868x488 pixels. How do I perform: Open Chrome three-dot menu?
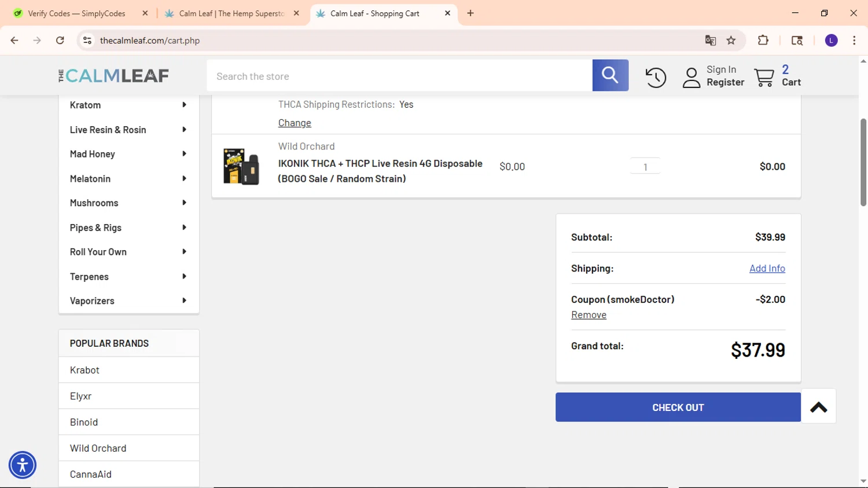(x=854, y=41)
